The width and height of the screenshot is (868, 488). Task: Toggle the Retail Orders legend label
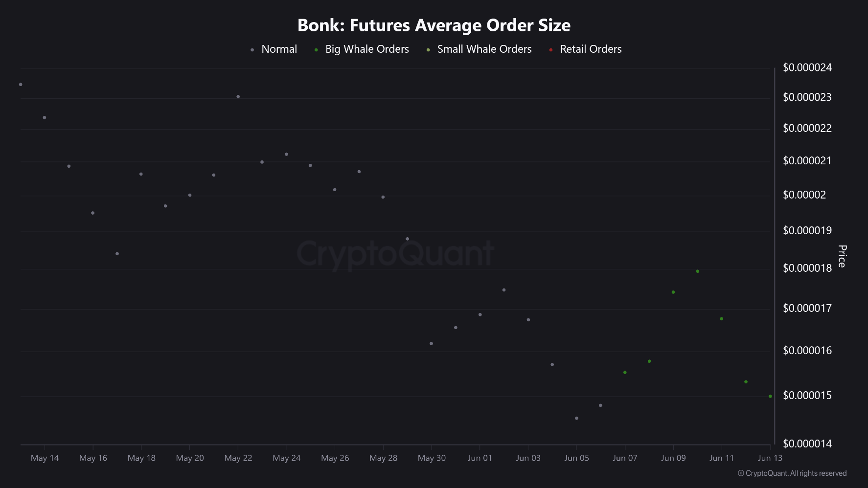591,49
